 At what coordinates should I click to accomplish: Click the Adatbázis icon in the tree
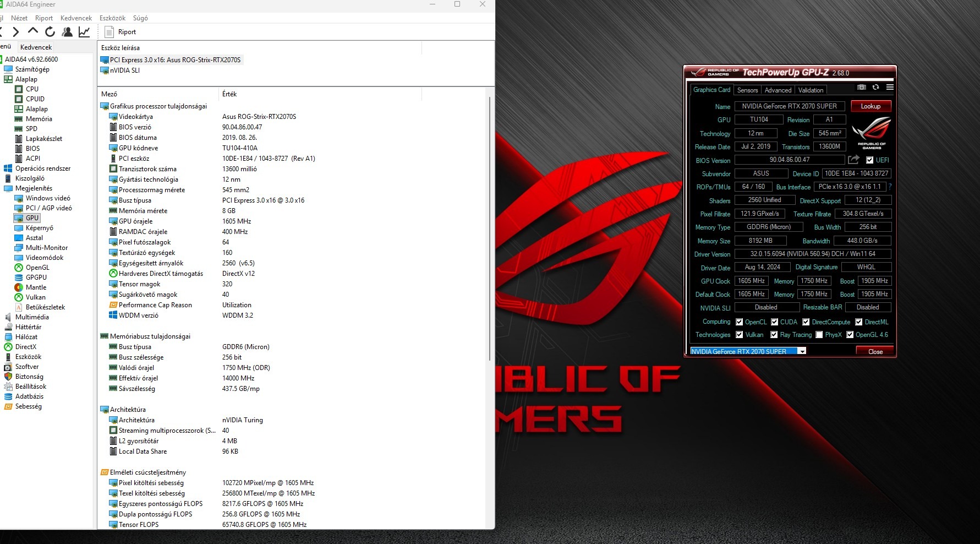[8, 396]
